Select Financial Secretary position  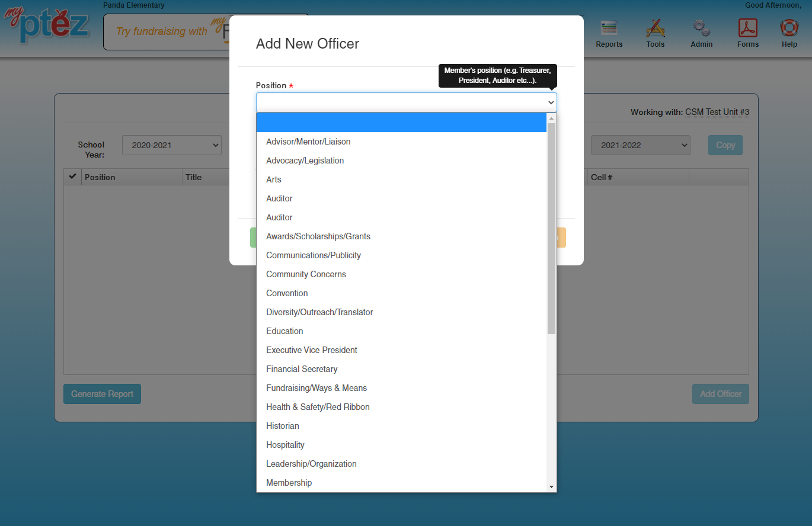(x=302, y=369)
